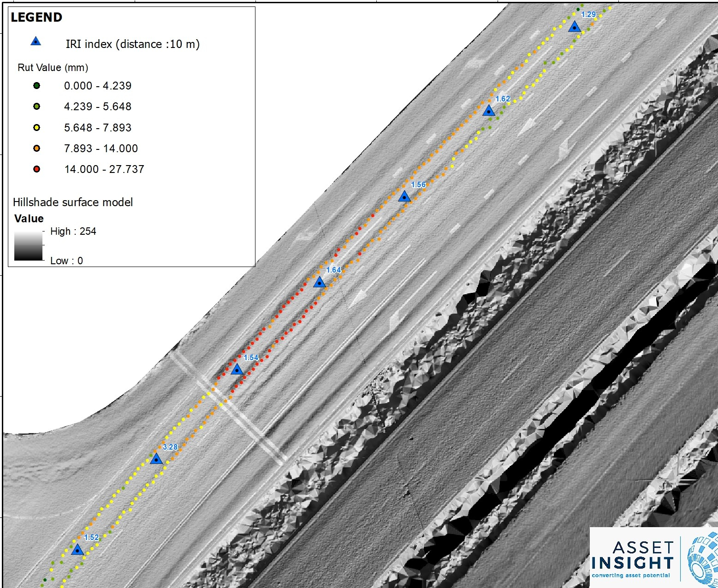Click the 'Rut Value (mm)' heading
Screen dimensions: 718x588
click(x=53, y=68)
